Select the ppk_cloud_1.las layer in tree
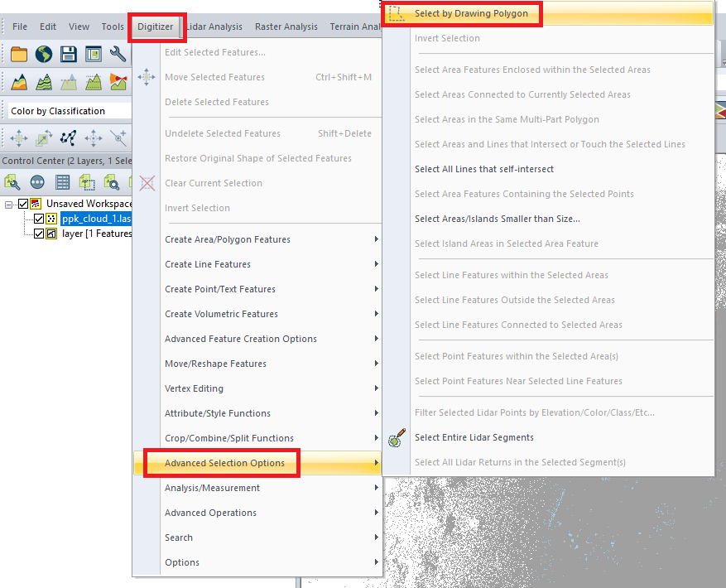This screenshot has width=726, height=588. [95, 219]
